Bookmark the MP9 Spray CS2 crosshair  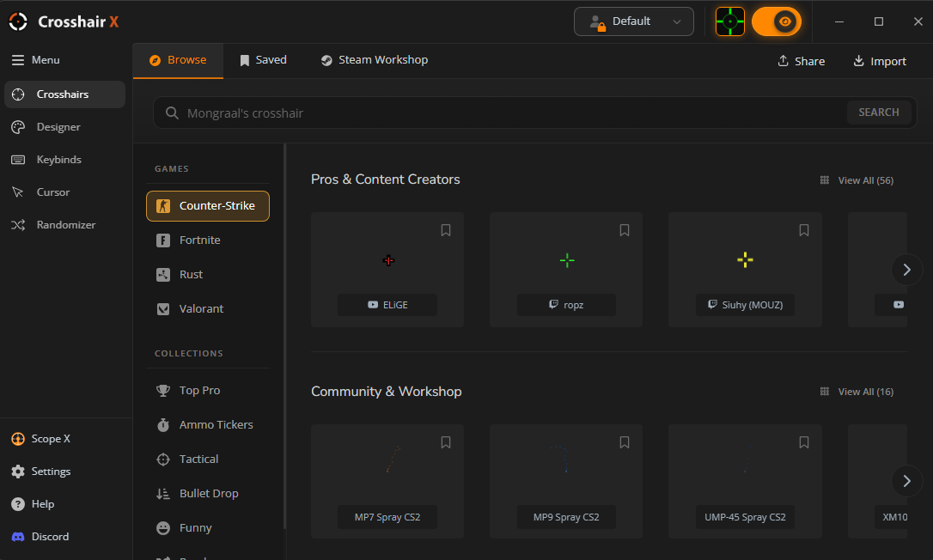click(x=625, y=442)
